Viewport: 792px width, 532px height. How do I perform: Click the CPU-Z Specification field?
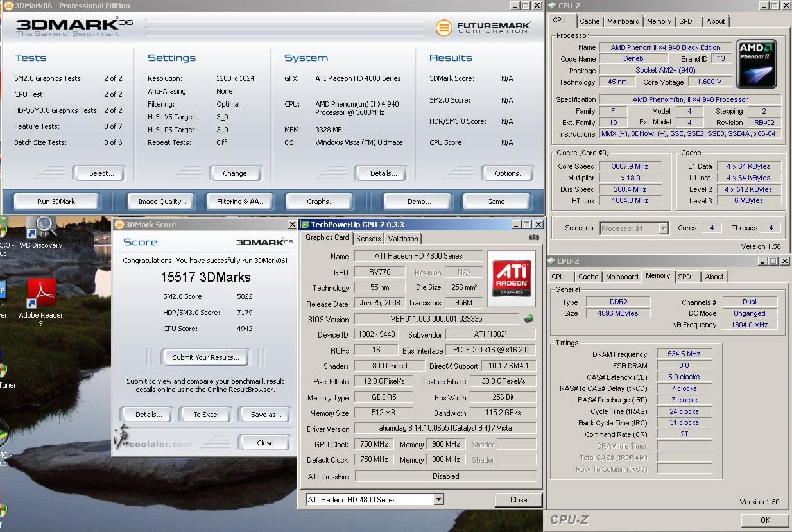(x=690, y=99)
